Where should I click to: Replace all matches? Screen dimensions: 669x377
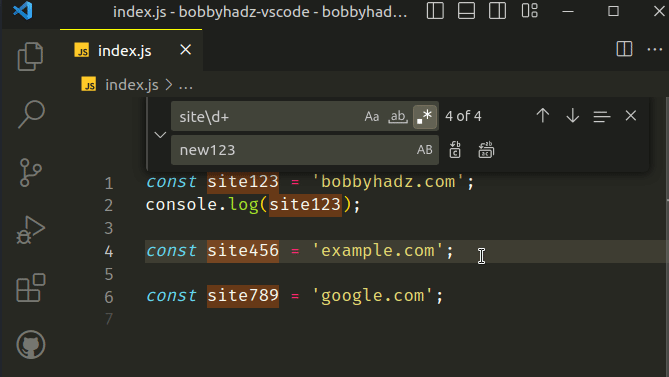tap(486, 150)
